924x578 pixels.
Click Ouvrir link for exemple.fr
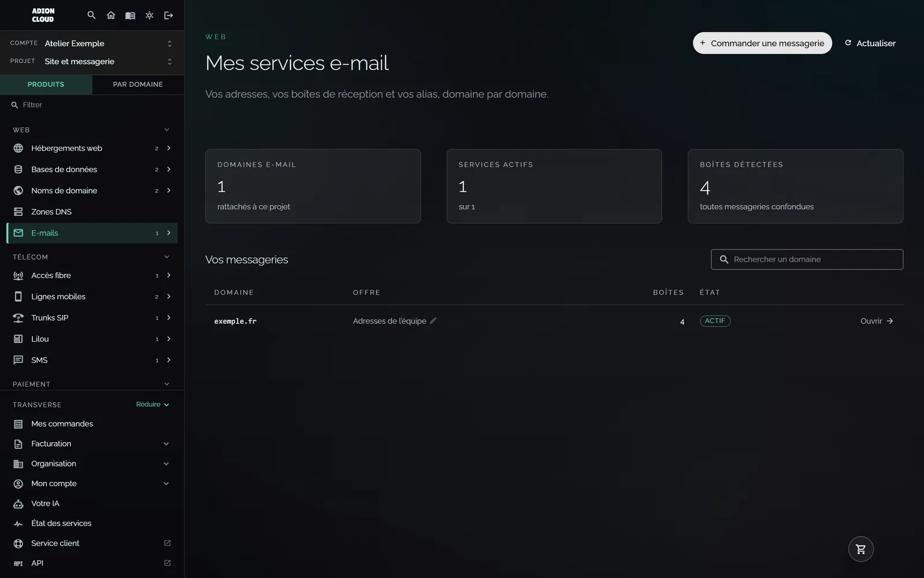click(x=877, y=321)
